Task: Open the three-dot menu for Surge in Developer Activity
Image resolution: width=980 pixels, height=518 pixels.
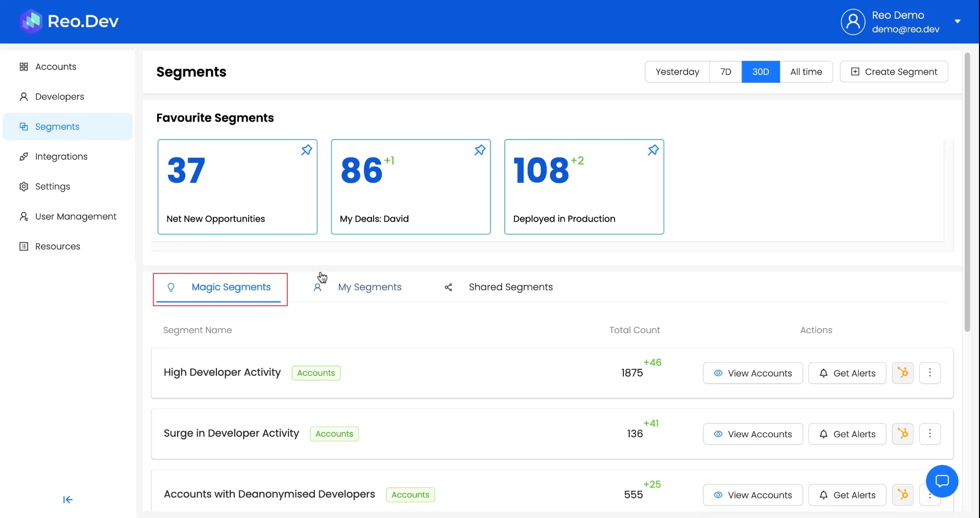Action: (929, 434)
